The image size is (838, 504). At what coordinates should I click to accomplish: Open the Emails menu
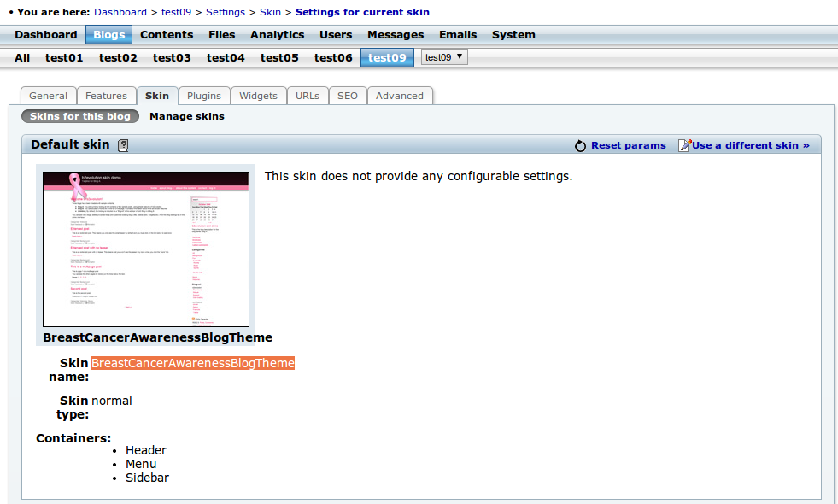pos(458,35)
